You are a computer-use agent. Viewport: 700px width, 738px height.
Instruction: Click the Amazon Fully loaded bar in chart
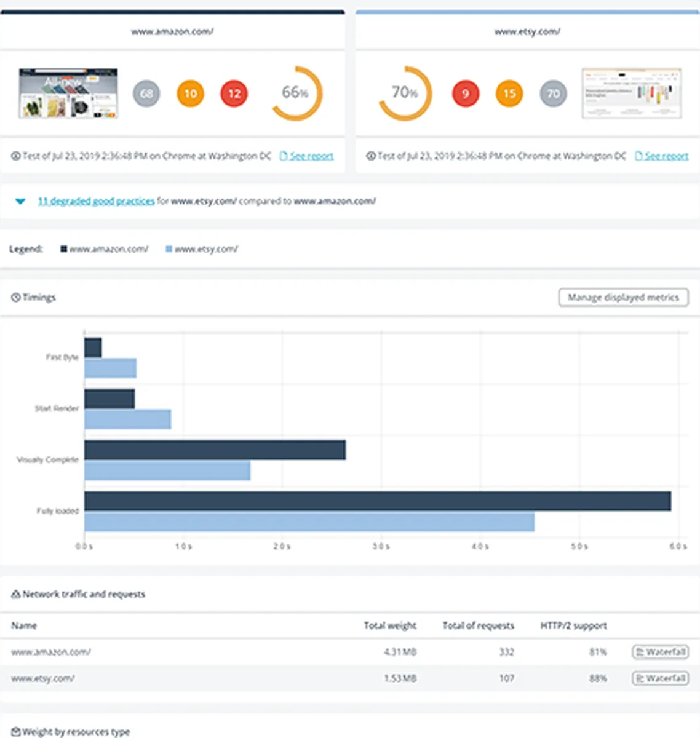tap(377, 501)
